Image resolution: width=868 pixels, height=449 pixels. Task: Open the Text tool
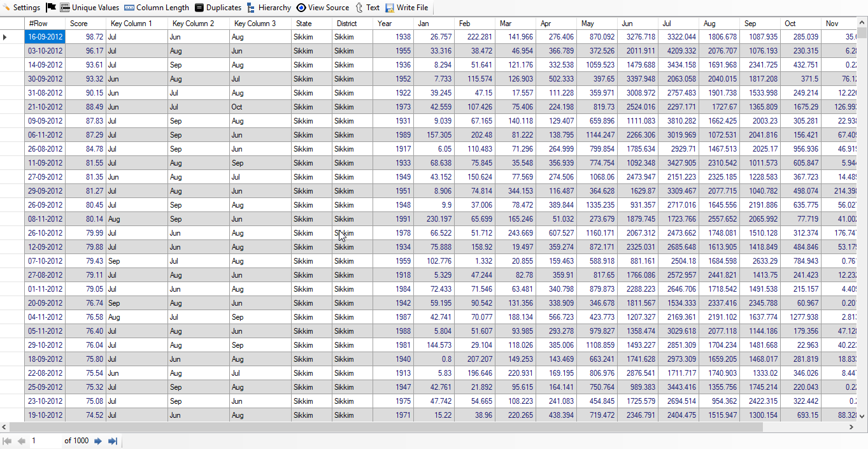point(367,8)
